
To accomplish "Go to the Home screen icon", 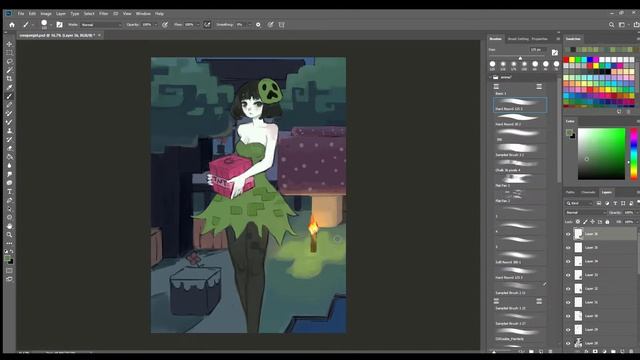I will pos(12,24).
